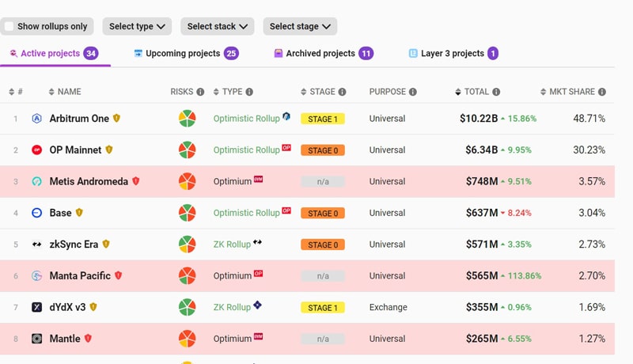Screen dimensions: 633x364
Task: Enable the Show rollups only checkbox
Action: 9,26
